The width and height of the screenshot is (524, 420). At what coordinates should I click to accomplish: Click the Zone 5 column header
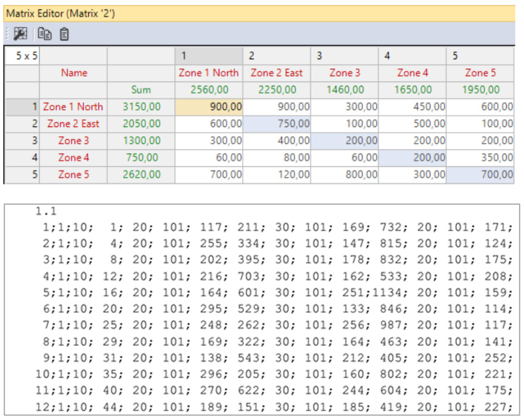click(480, 73)
